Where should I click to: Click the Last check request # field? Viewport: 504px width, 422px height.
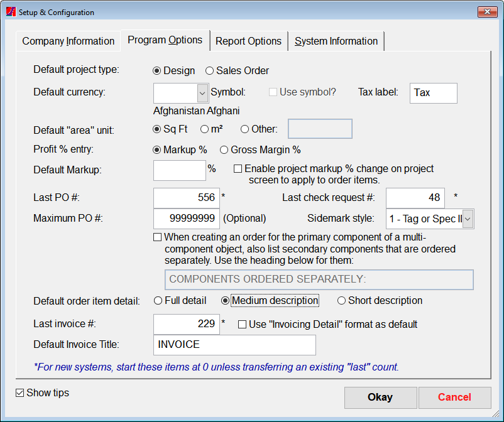click(415, 198)
